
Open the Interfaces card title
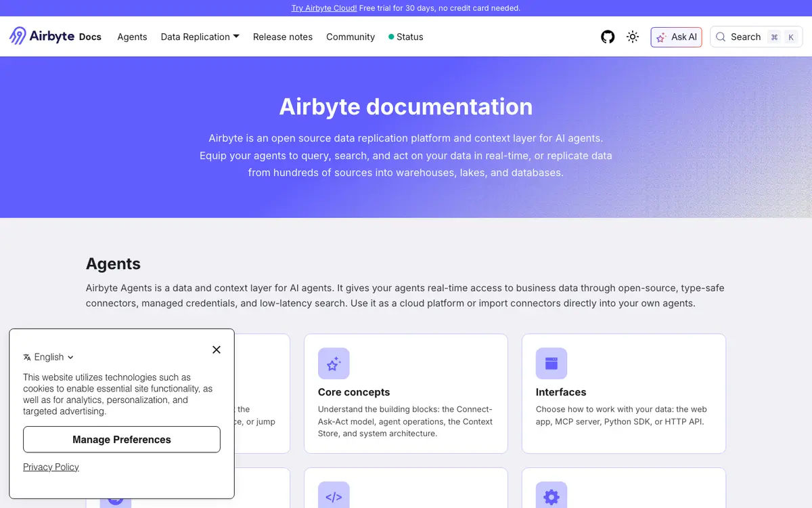[561, 392]
